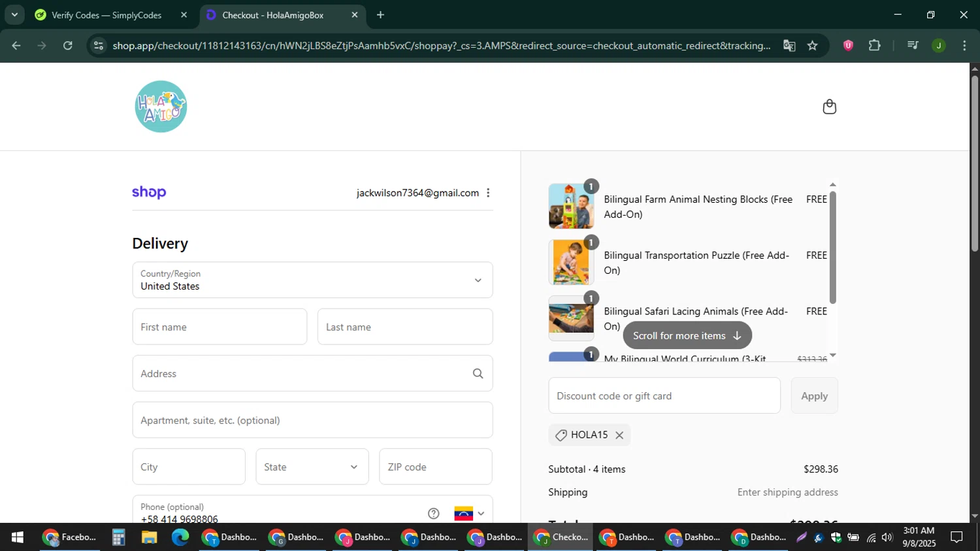Open Chrome profile avatar J
Viewport: 980px width, 551px height.
938,46
